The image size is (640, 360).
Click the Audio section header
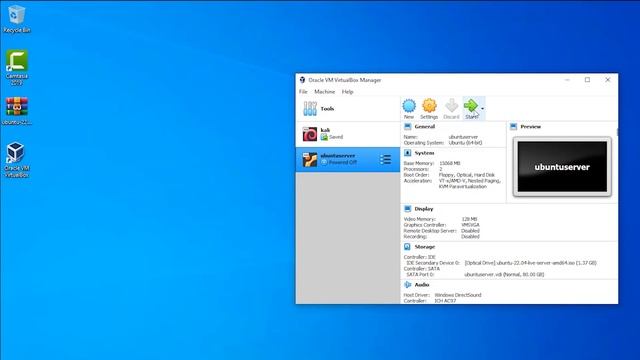click(x=422, y=284)
